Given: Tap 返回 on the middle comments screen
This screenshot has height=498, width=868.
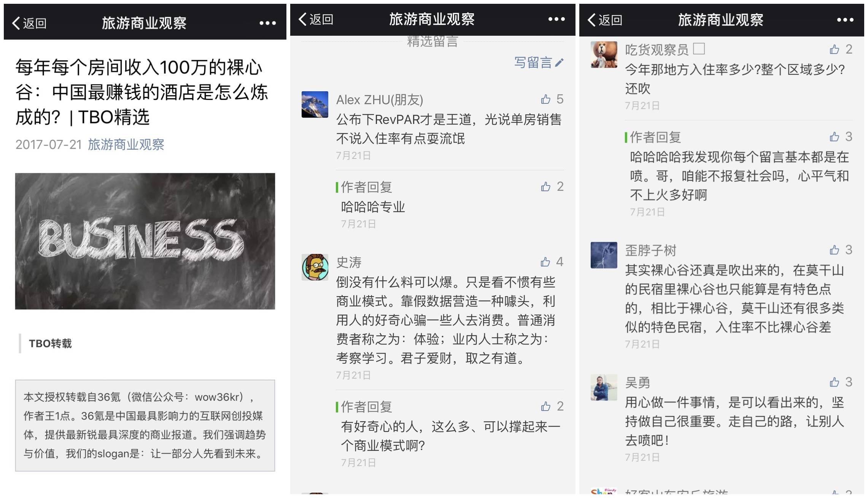Looking at the screenshot, I should 316,19.
